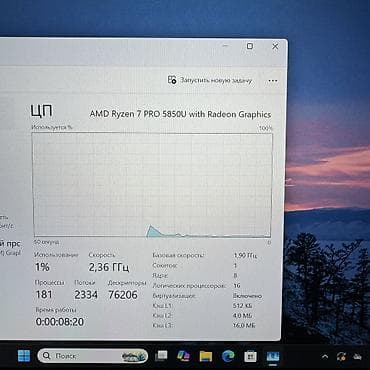Click the logical processors value '16'
Viewport: 370px width, 370px height.
coord(236,286)
